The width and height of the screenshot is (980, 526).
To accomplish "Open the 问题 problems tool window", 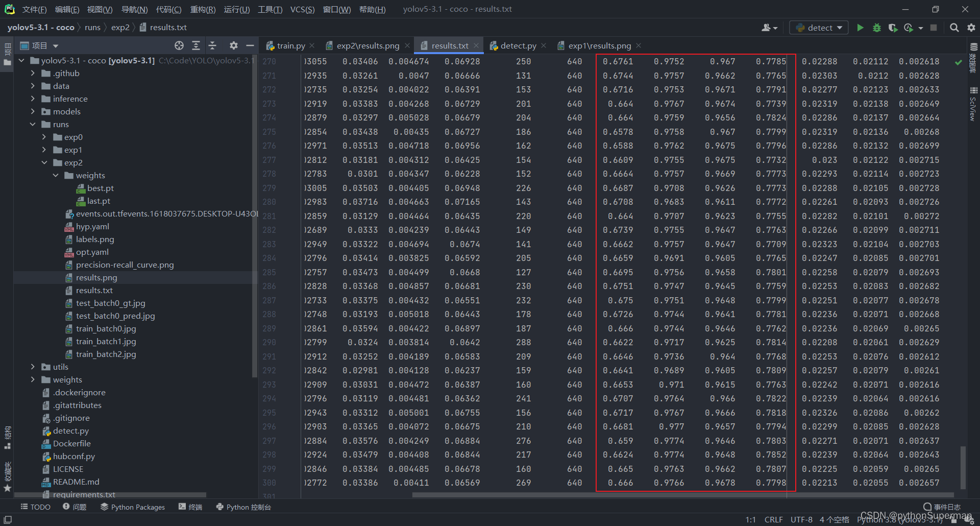I will 75,507.
